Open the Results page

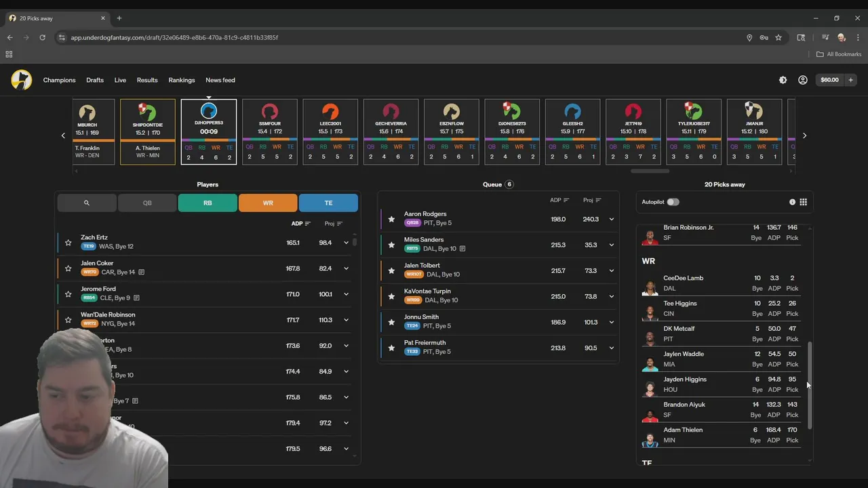(x=147, y=80)
